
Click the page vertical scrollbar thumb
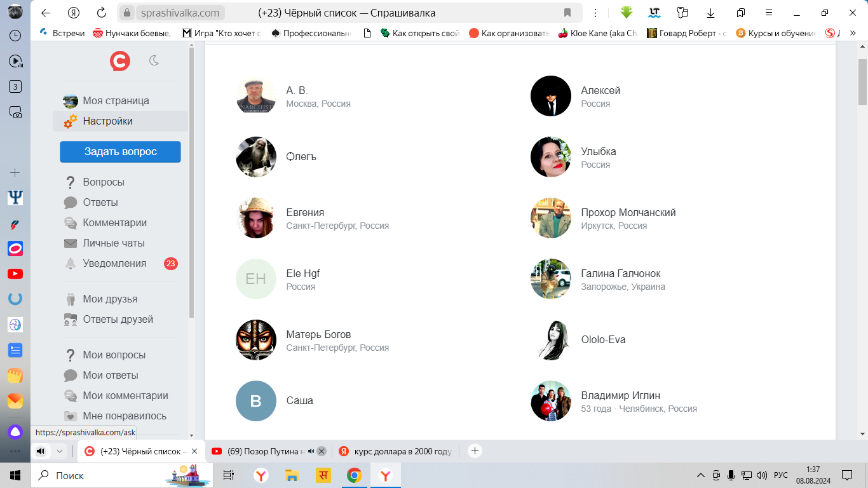(x=862, y=82)
